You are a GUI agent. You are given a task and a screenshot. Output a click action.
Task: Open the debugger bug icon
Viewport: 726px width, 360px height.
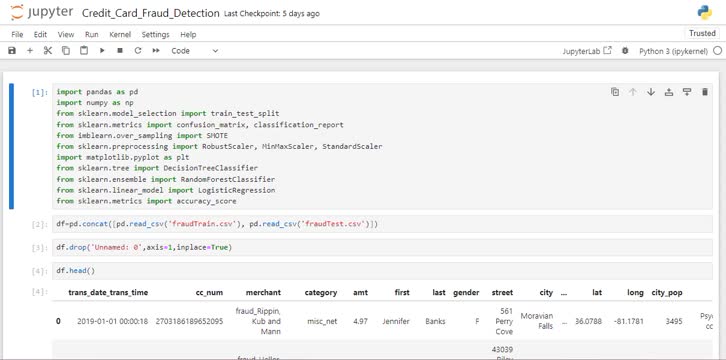625,51
